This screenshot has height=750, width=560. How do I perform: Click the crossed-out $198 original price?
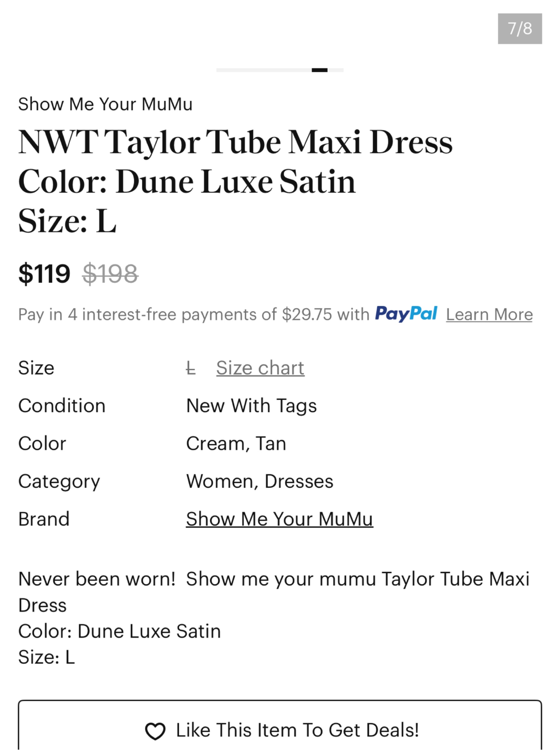coord(111,274)
